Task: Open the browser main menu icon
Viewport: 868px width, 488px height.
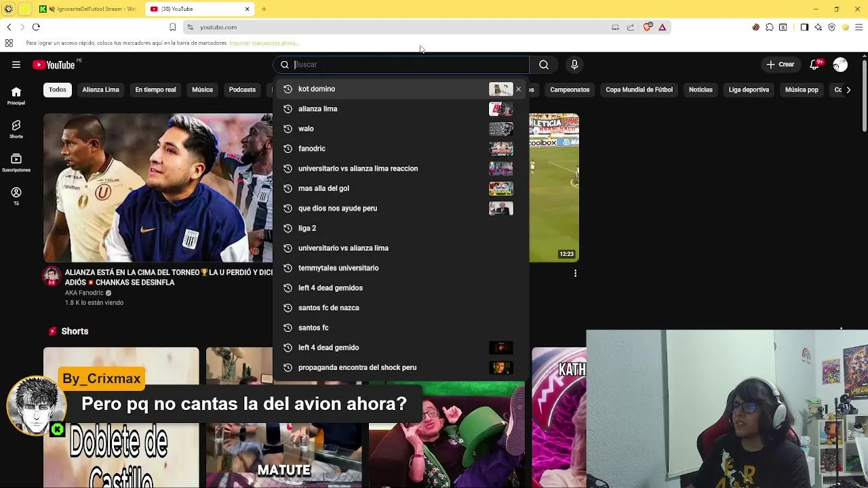Action: click(859, 27)
